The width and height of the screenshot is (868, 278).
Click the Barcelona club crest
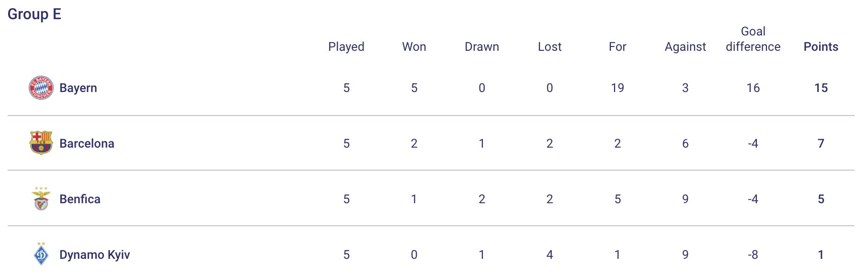[x=41, y=143]
